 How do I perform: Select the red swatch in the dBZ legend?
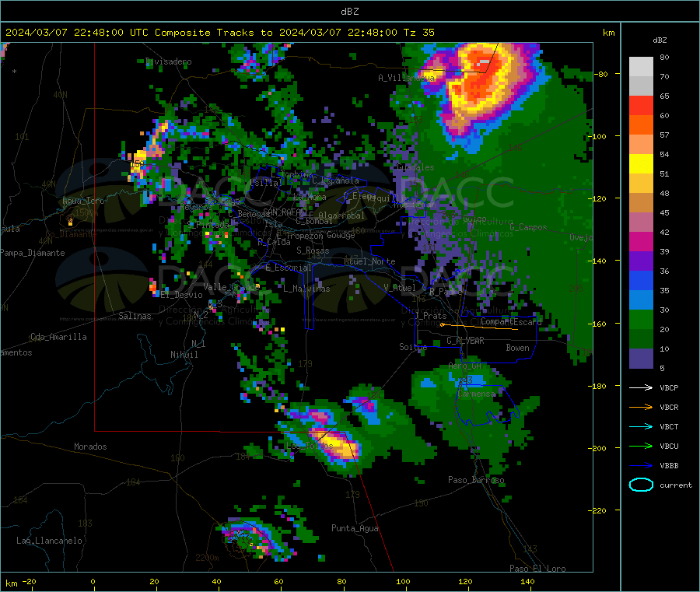tap(641, 105)
